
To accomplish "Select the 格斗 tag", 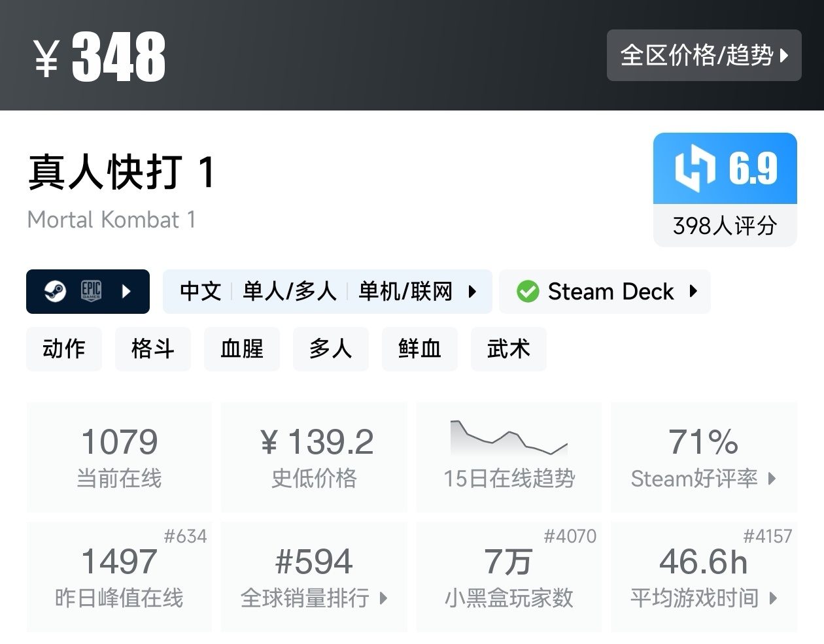I will point(153,348).
